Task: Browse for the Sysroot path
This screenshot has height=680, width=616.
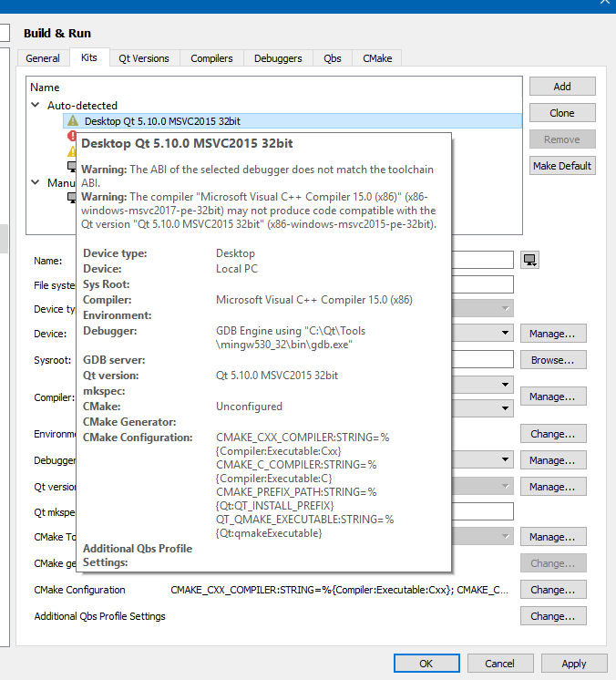Action: point(553,360)
